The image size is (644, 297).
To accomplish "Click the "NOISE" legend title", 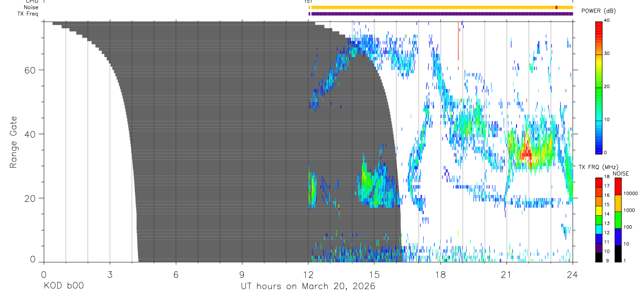I will (621, 173).
